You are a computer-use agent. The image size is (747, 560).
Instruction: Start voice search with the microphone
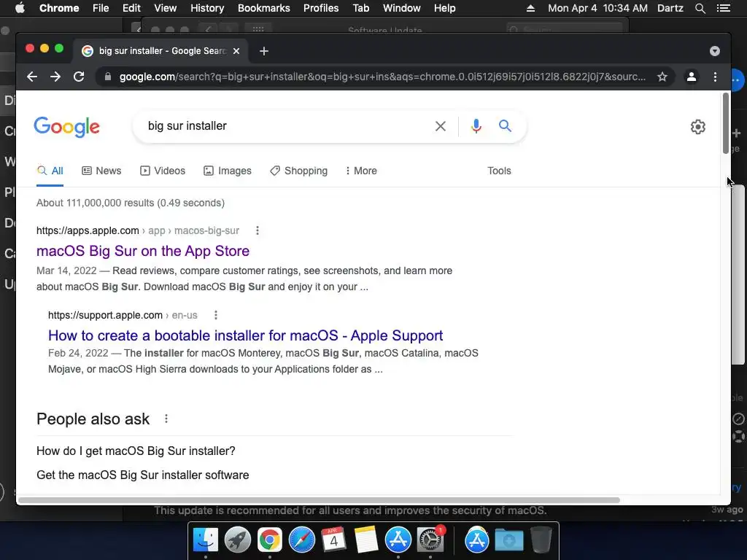coord(476,126)
